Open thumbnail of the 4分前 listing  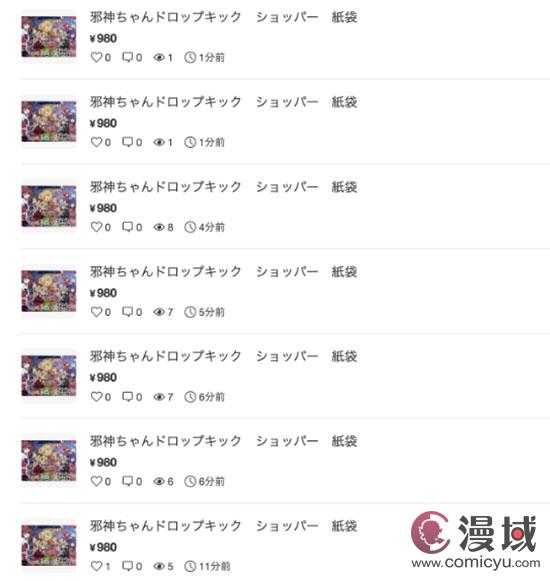coord(49,206)
